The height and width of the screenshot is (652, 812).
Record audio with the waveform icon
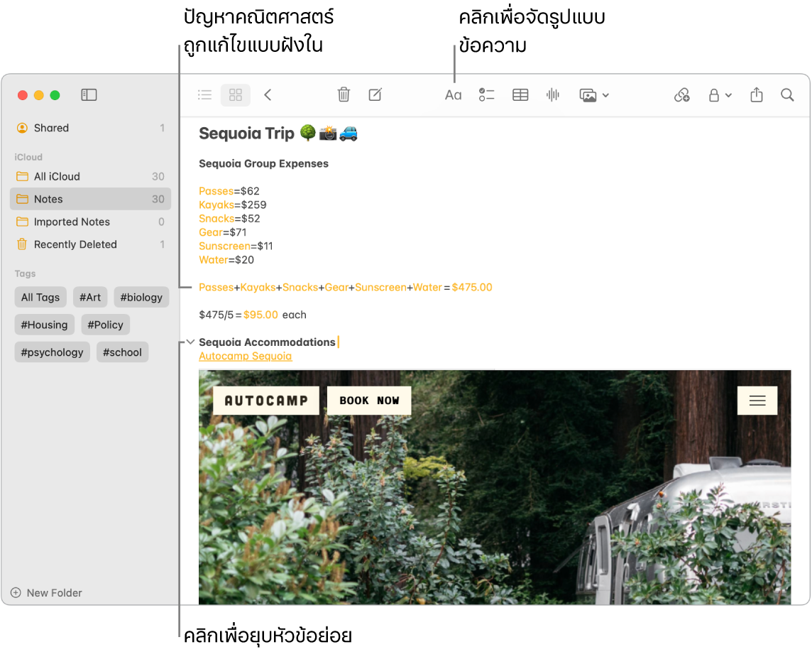pos(552,95)
